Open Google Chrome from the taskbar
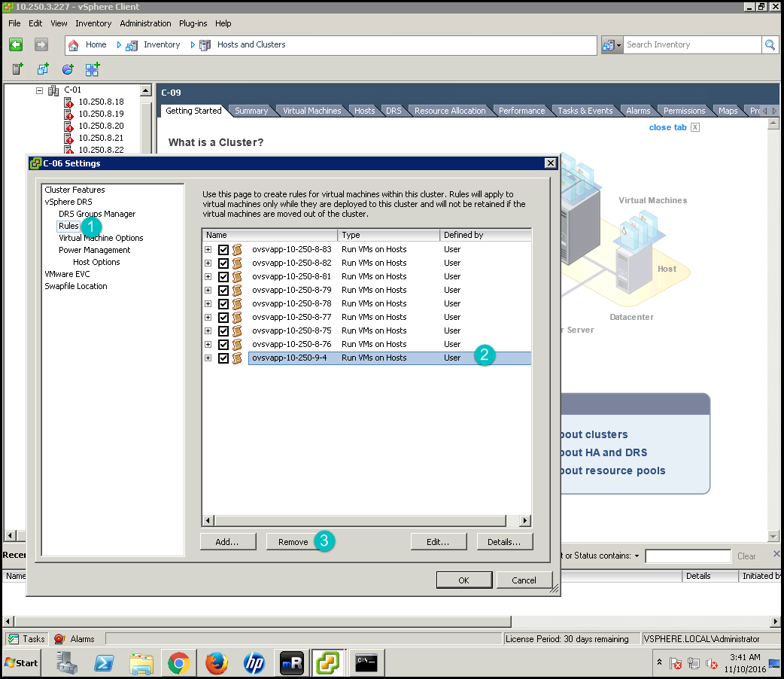The width and height of the screenshot is (784, 679). point(178,663)
